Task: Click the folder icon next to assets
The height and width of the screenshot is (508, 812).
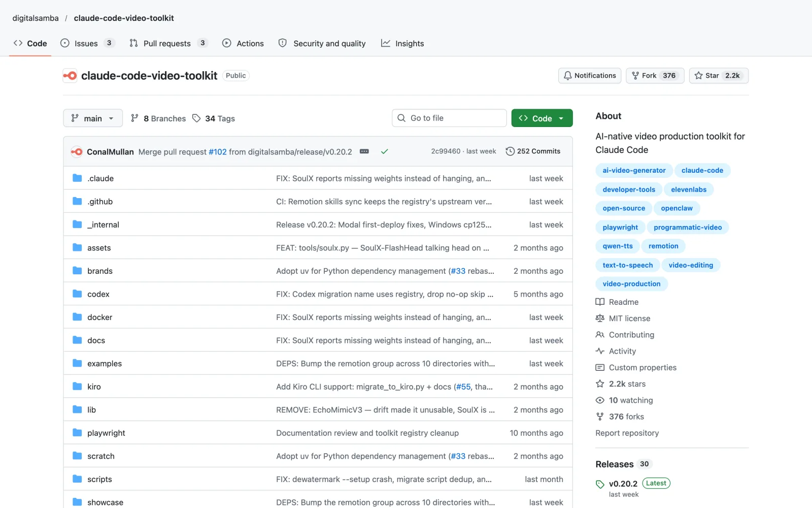Action: click(77, 248)
